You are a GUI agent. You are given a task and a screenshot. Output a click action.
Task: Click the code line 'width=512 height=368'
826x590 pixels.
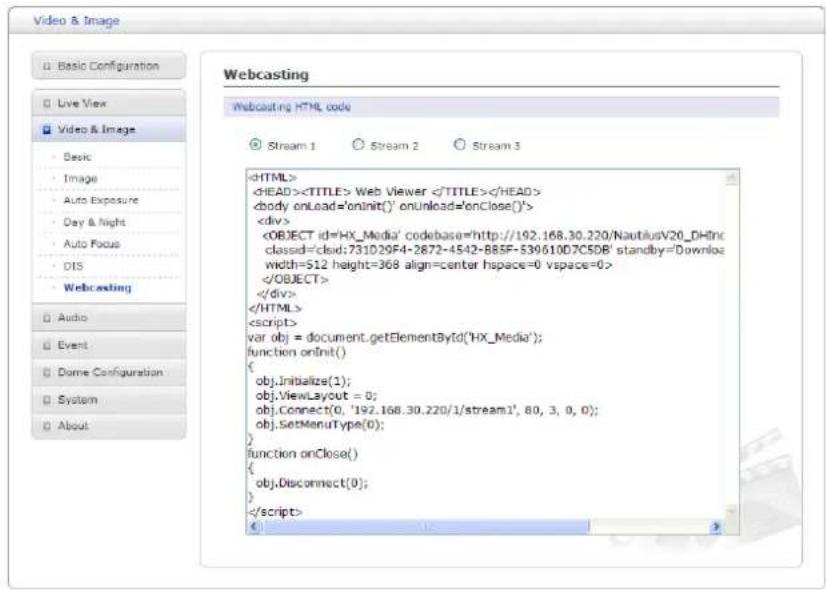[438, 265]
